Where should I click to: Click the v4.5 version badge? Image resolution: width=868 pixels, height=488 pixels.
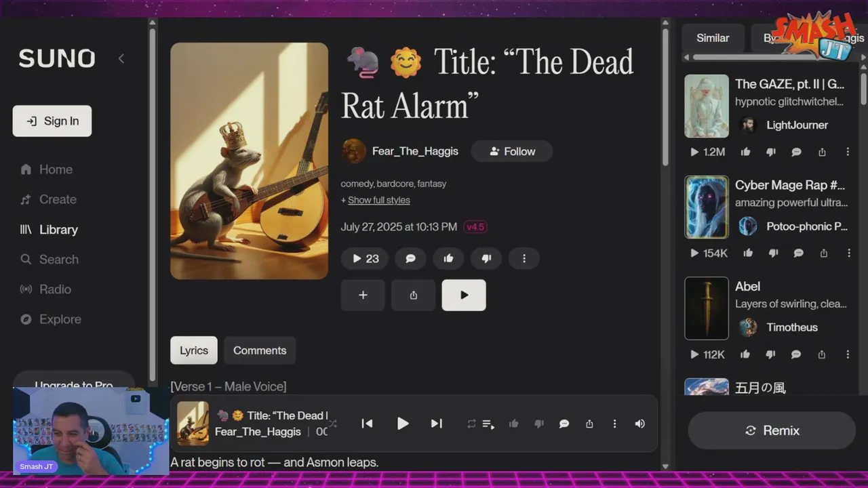pos(475,227)
